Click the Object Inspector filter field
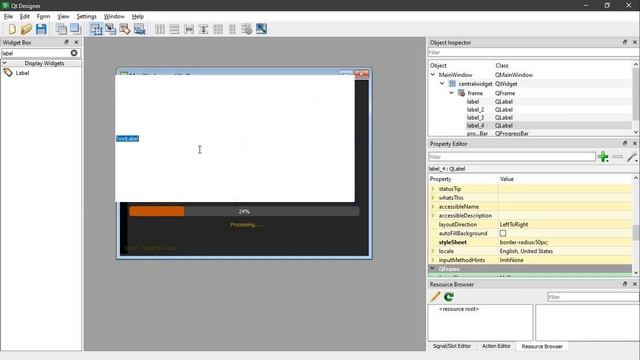 click(x=533, y=53)
